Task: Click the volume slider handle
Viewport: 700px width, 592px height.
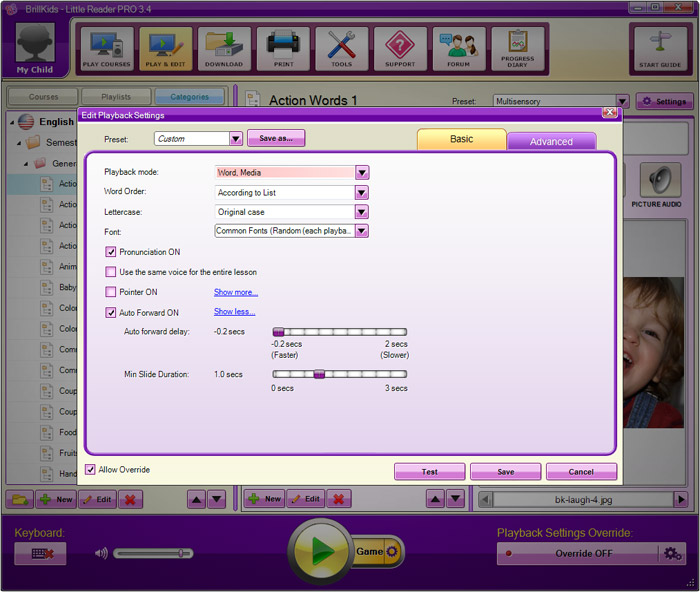Action: pos(181,554)
